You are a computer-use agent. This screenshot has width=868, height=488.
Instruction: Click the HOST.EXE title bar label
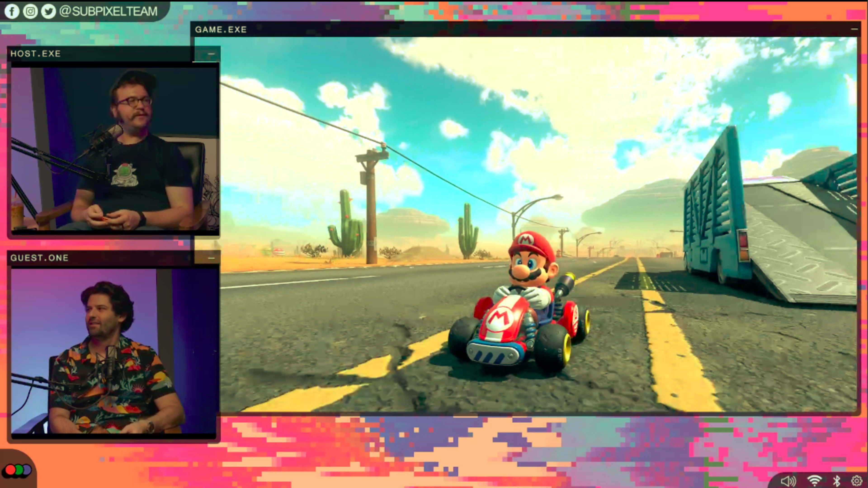(x=35, y=54)
